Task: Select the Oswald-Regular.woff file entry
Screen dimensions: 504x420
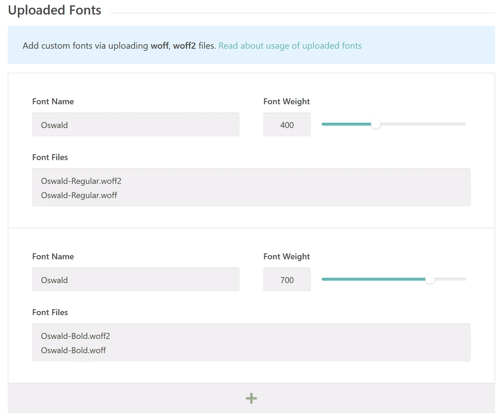Action: click(x=79, y=195)
